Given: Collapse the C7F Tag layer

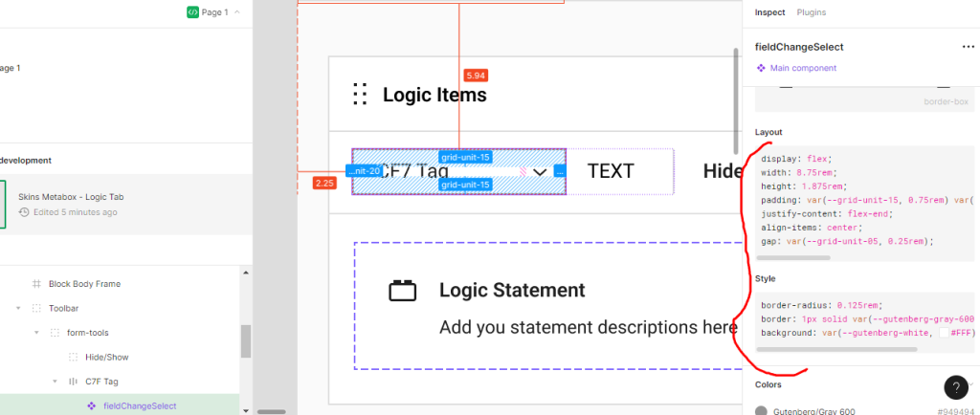Looking at the screenshot, I should (55, 382).
